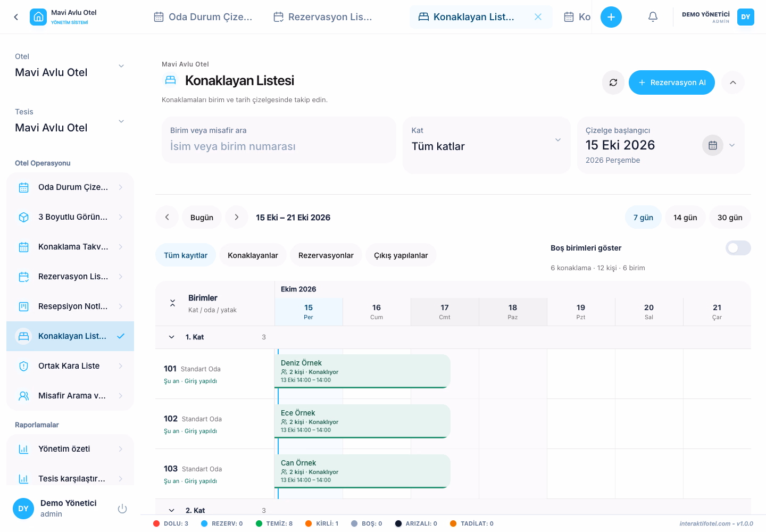The height and width of the screenshot is (532, 766).
Task: Click the Birim veya misafir ara field
Action: coord(279,140)
